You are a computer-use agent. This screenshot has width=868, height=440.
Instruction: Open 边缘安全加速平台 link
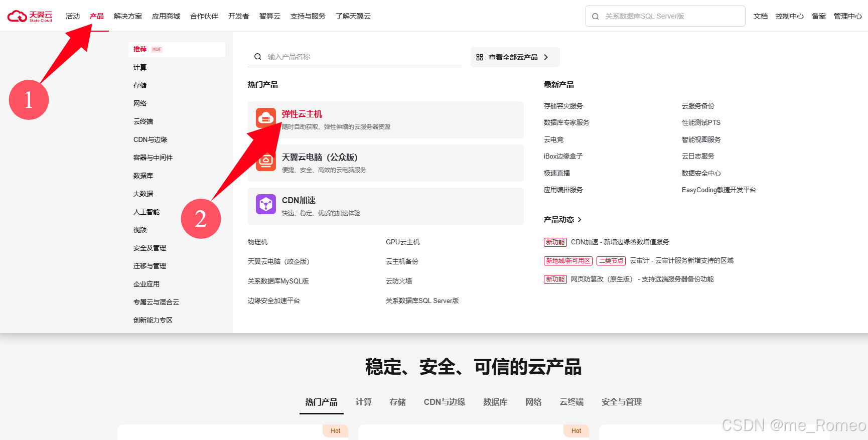(x=274, y=301)
